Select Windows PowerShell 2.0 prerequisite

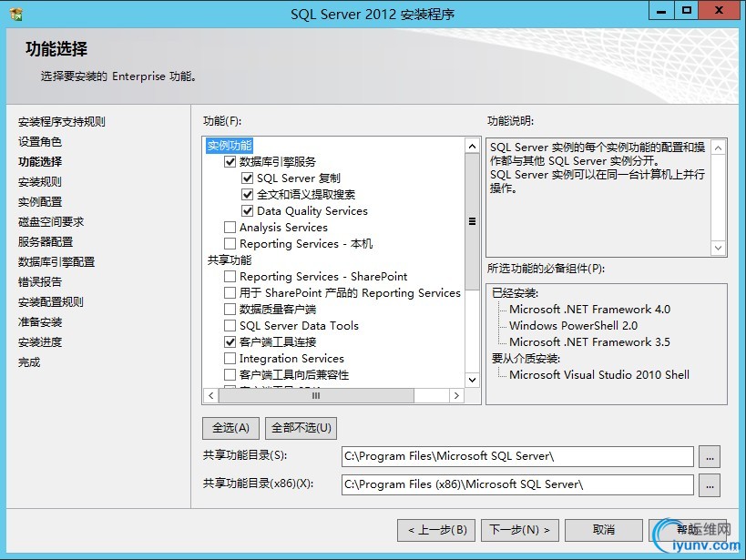[573, 325]
